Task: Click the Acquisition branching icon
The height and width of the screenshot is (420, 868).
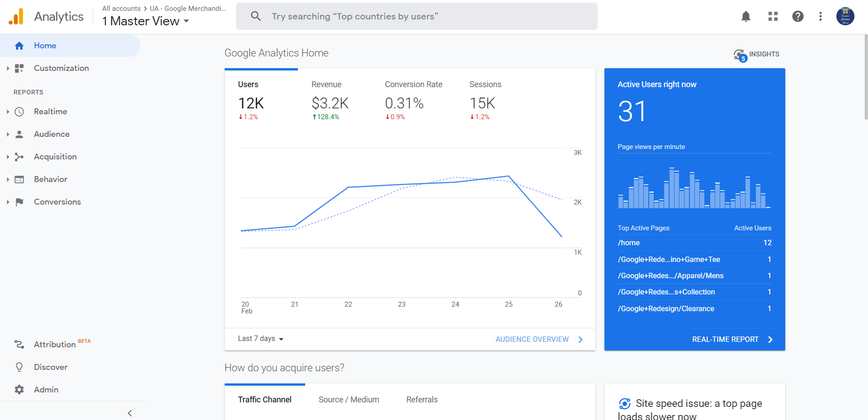Action: click(19, 157)
